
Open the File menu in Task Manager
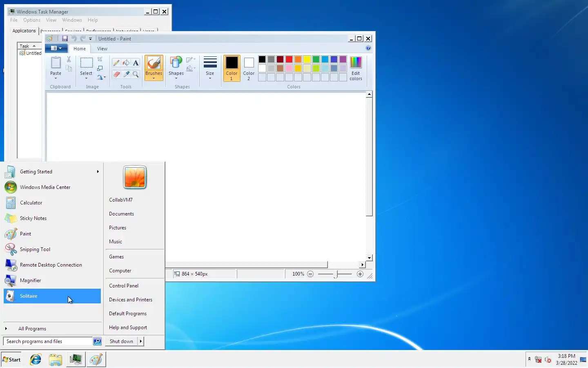14,20
